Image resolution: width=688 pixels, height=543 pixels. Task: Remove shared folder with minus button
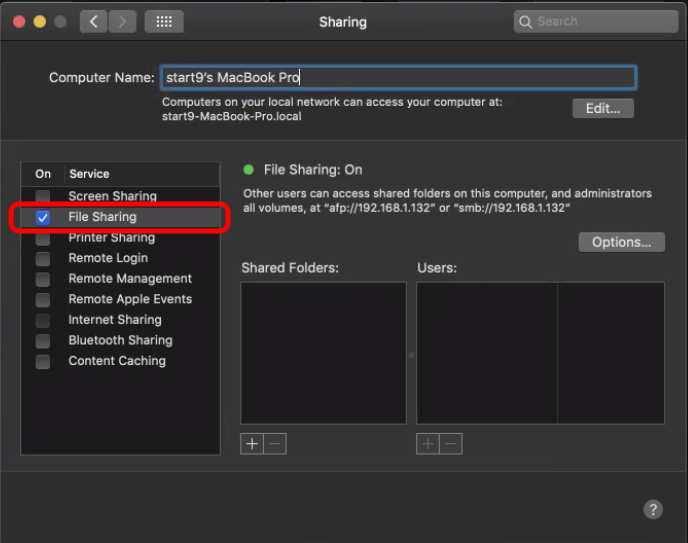point(275,444)
